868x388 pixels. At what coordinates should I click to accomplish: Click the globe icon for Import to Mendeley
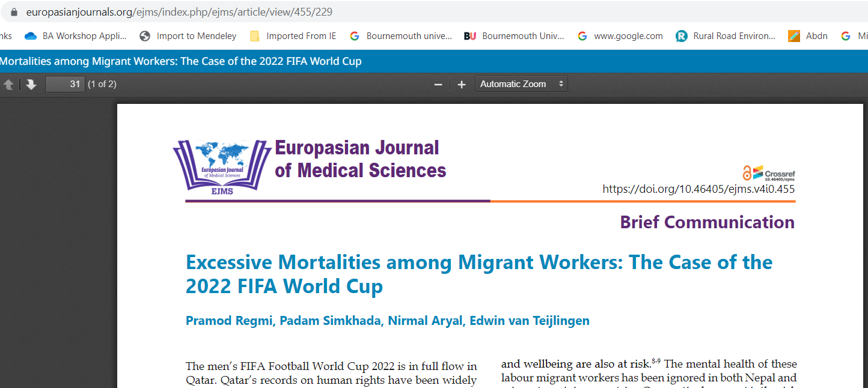pyautogui.click(x=145, y=36)
